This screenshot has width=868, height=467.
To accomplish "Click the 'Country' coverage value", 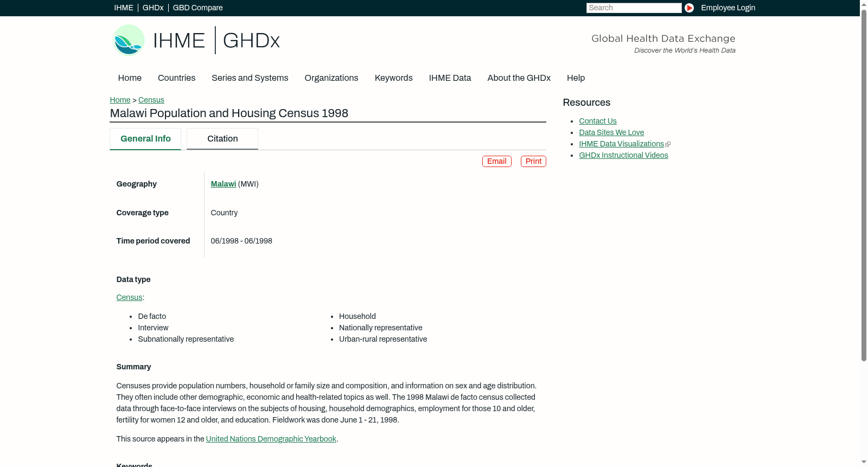I will tap(224, 213).
